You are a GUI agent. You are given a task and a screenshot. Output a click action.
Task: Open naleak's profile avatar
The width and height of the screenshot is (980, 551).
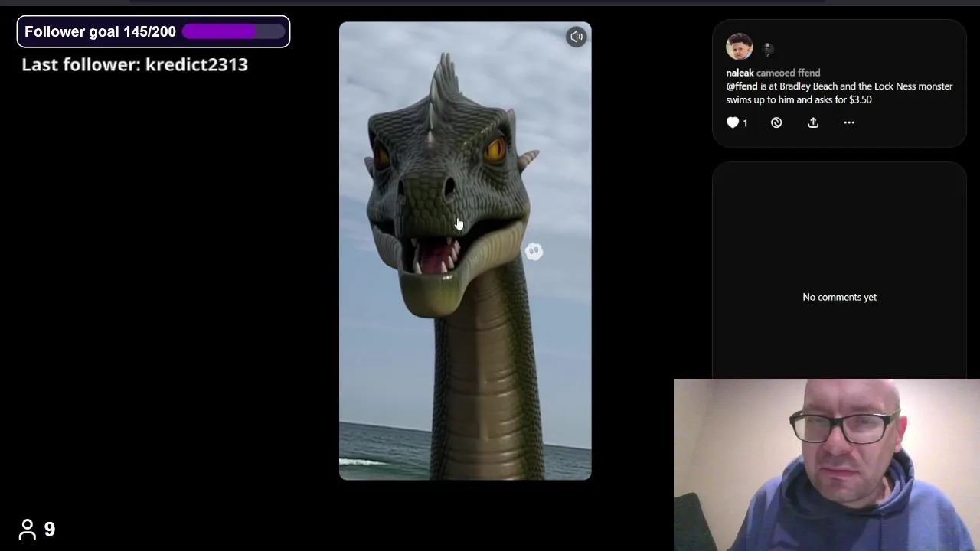739,47
